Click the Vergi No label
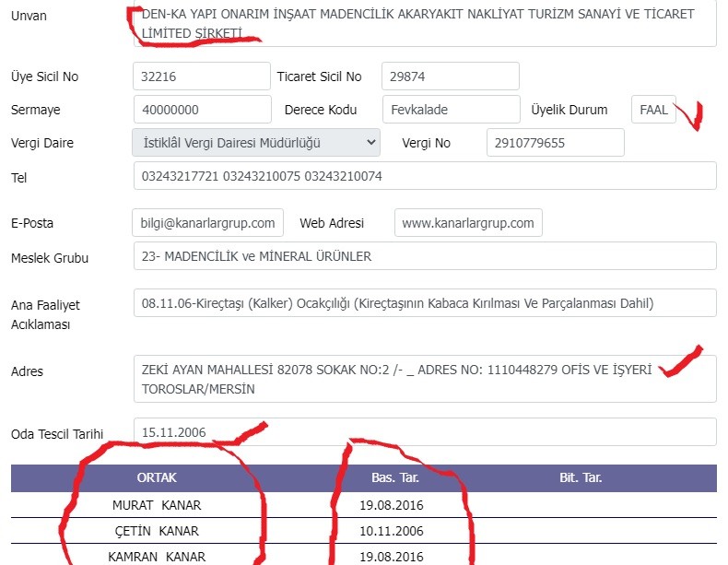This screenshot has height=565, width=728. pos(427,143)
